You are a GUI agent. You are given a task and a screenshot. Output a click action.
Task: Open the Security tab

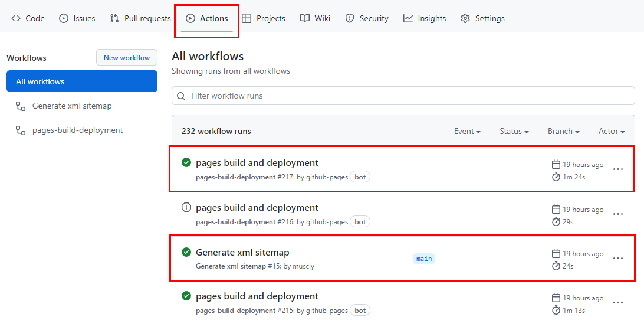367,18
